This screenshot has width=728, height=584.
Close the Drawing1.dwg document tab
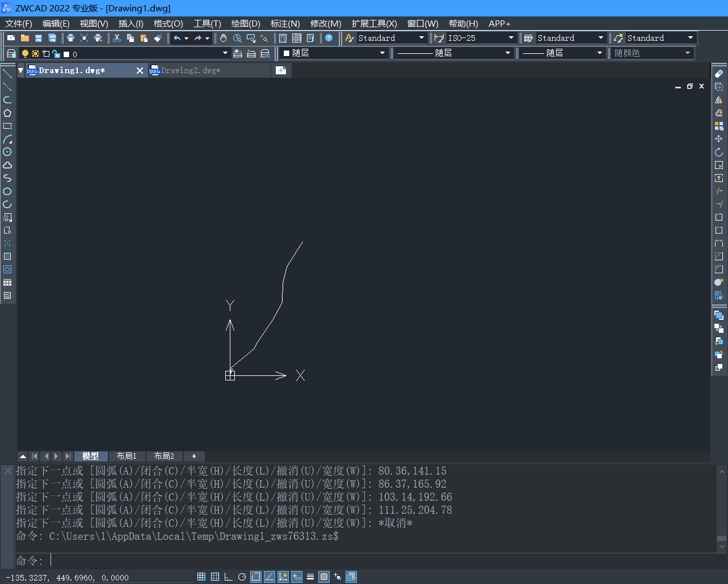point(140,70)
